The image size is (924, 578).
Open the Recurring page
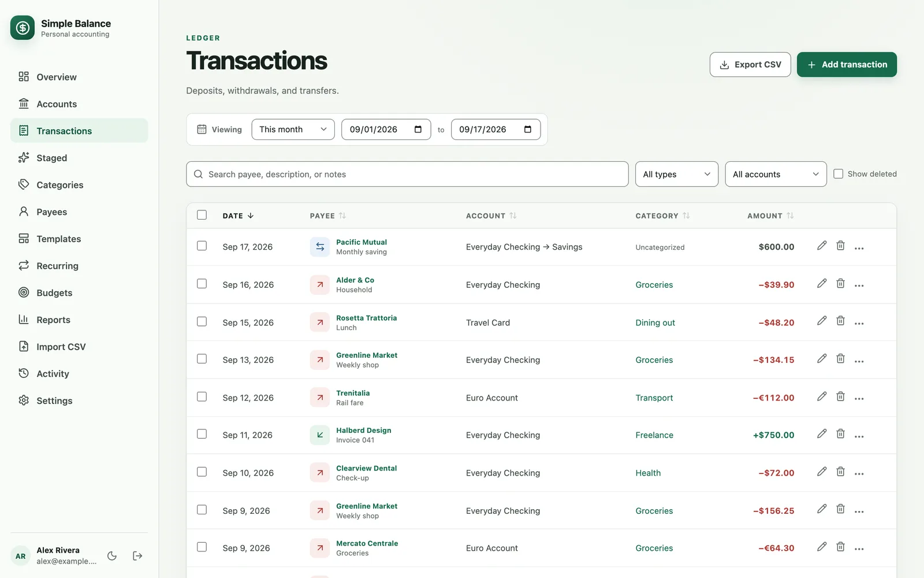point(79,266)
